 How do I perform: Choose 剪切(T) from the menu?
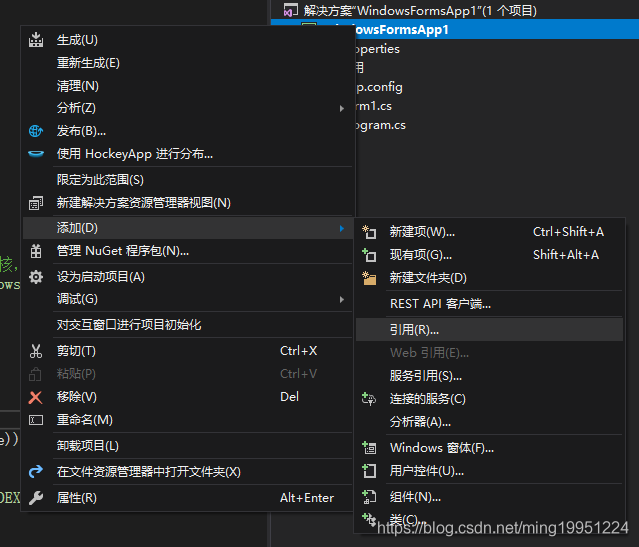coord(187,351)
